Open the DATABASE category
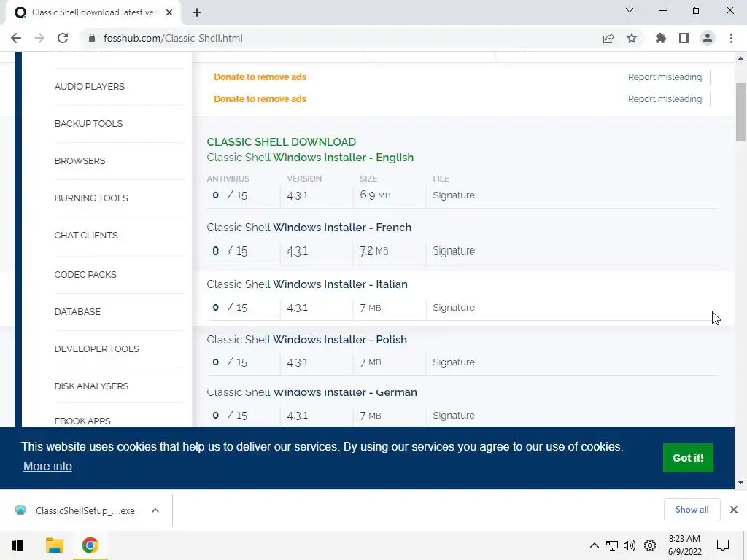The image size is (747, 560). pos(77,312)
